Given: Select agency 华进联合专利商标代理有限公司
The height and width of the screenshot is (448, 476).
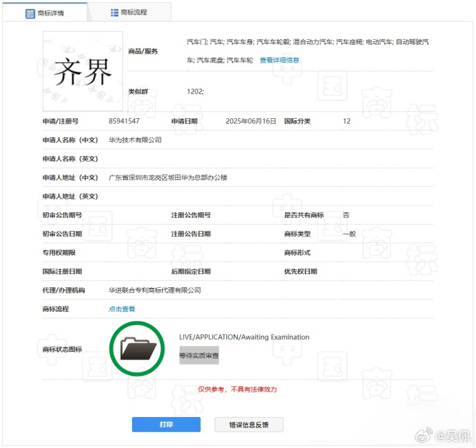Looking at the screenshot, I should [x=155, y=290].
